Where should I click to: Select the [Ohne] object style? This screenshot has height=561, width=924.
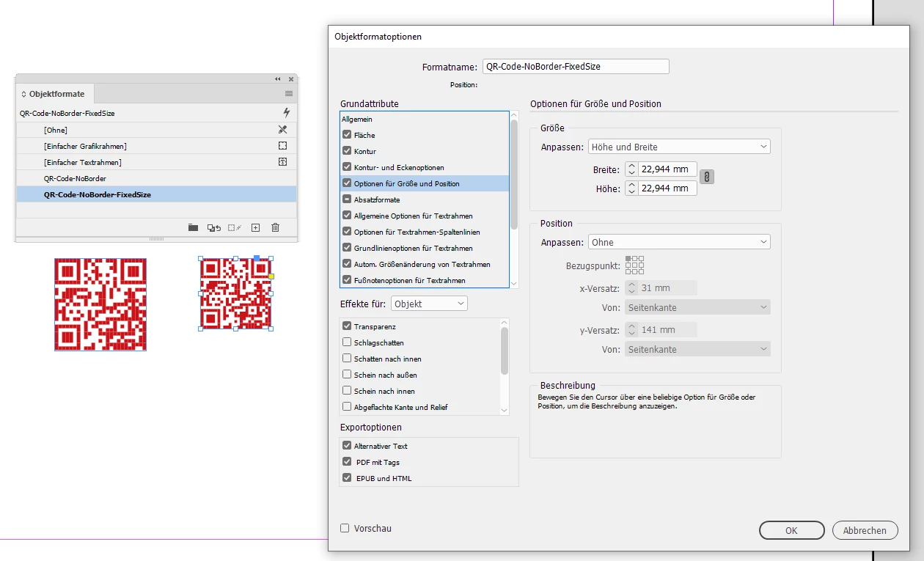coord(156,130)
